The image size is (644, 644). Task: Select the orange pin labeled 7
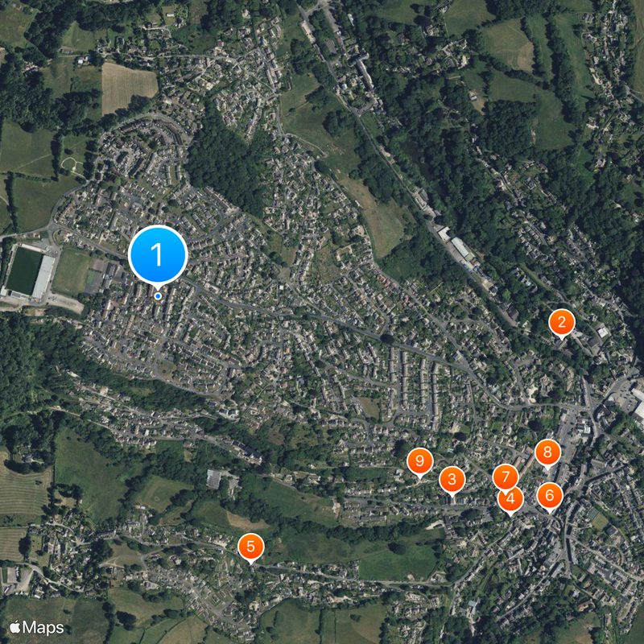pyautogui.click(x=506, y=477)
